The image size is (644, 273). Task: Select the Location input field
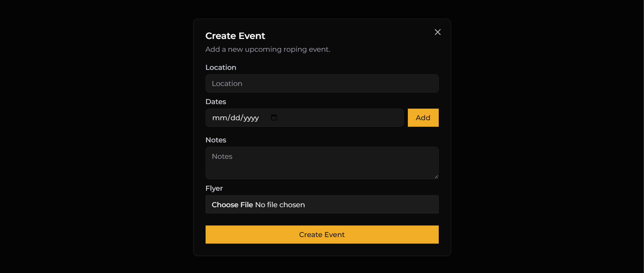click(321, 83)
